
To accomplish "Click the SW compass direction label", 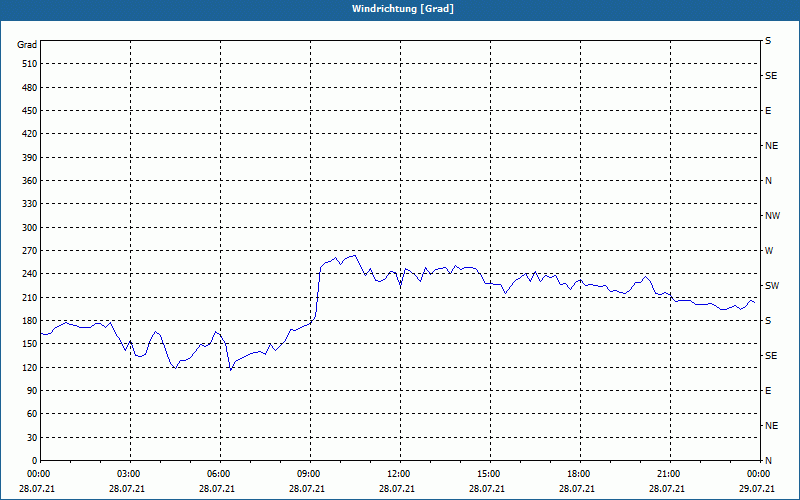I will click(x=772, y=286).
